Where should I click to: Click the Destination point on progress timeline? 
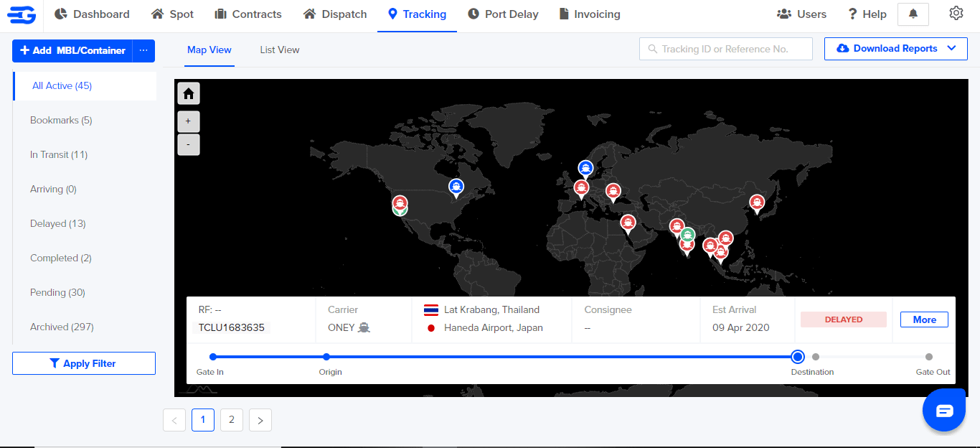(797, 357)
